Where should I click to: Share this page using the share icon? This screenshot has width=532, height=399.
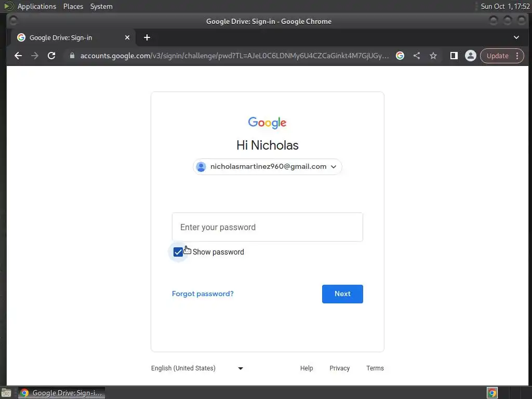[417, 56]
